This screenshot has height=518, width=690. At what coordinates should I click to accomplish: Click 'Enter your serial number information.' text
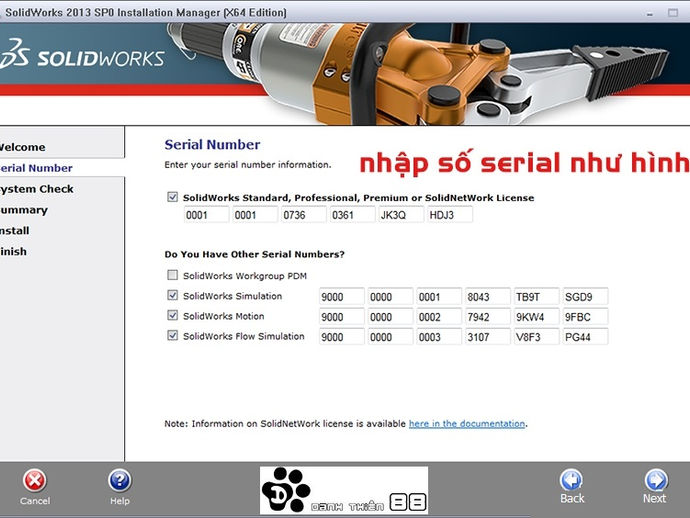click(247, 165)
